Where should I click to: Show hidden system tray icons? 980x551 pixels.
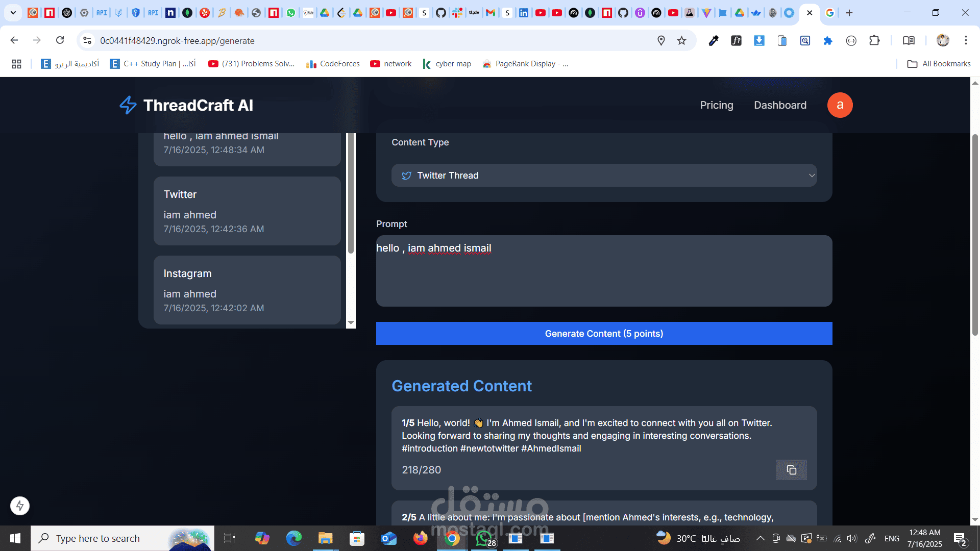[760, 538]
